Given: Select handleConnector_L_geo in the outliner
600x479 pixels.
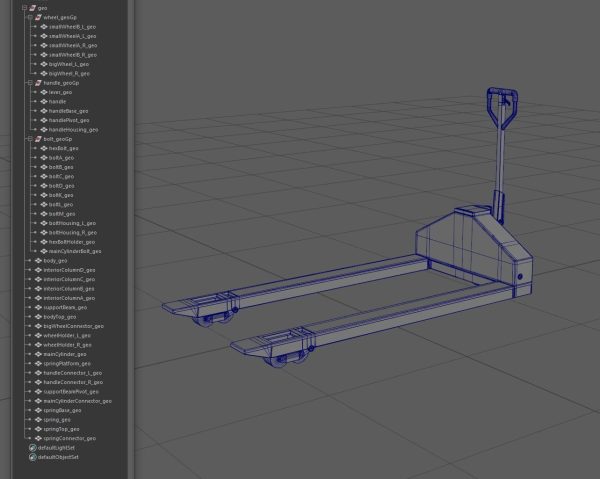Looking at the screenshot, I should click(x=73, y=373).
